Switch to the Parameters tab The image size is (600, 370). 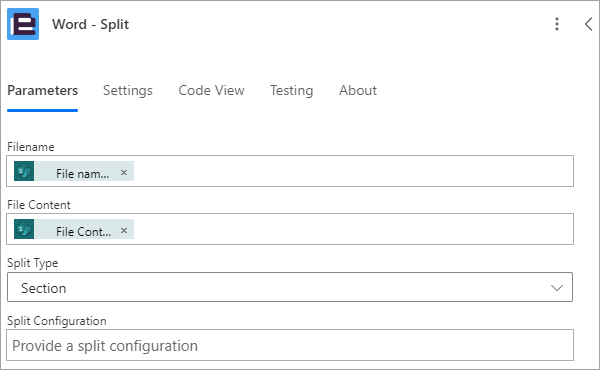(x=42, y=91)
